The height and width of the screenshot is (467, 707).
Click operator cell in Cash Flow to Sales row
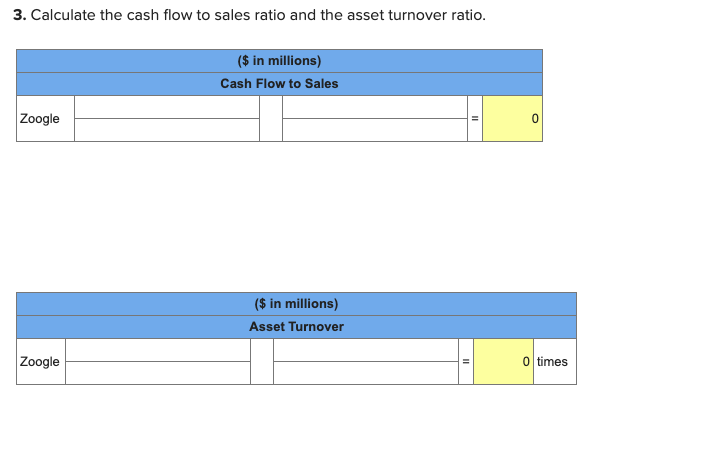click(271, 119)
